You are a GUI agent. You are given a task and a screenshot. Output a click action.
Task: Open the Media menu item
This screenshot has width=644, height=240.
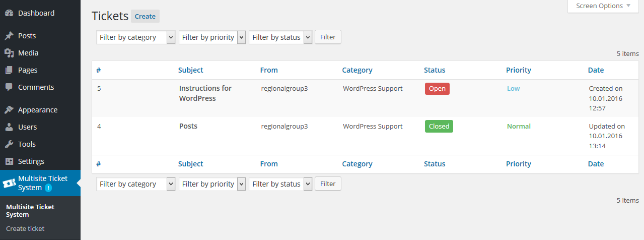pos(28,53)
